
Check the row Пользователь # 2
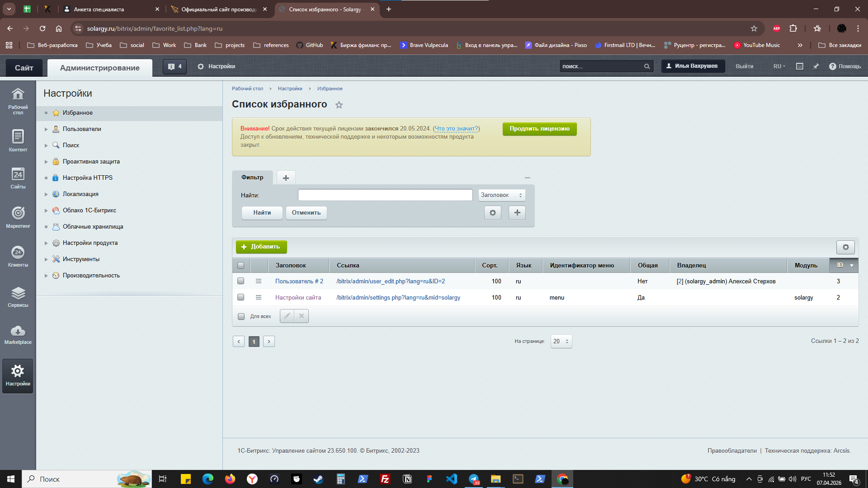pos(241,281)
